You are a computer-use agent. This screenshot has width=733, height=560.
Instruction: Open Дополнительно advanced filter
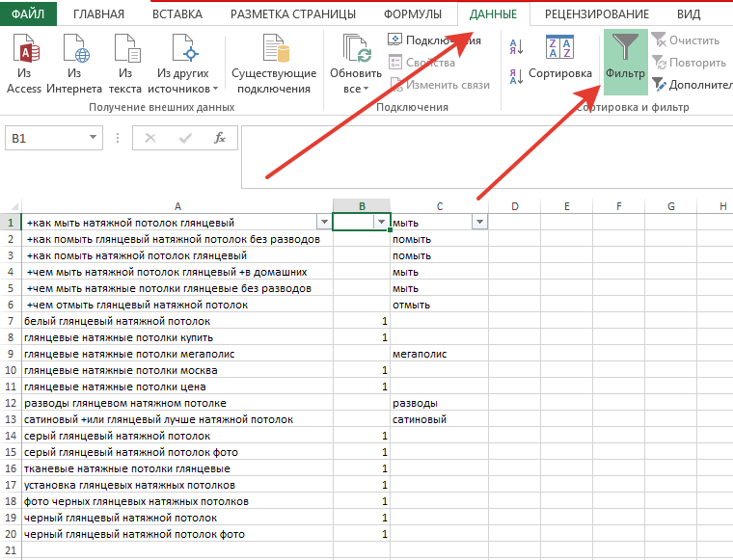pos(692,85)
